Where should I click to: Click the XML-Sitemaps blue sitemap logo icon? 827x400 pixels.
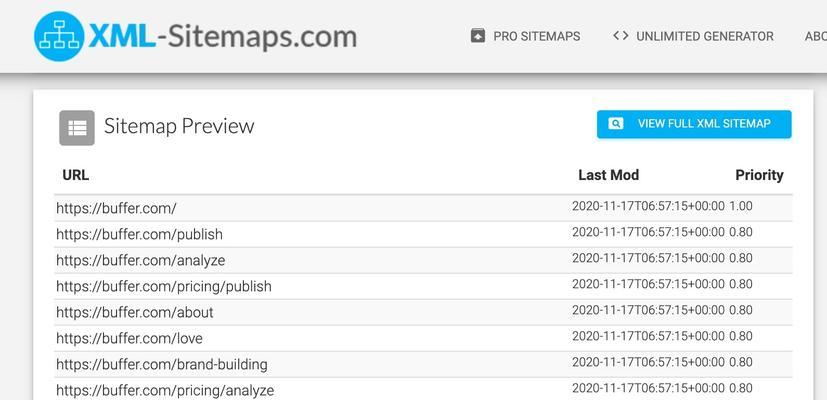pyautogui.click(x=59, y=36)
